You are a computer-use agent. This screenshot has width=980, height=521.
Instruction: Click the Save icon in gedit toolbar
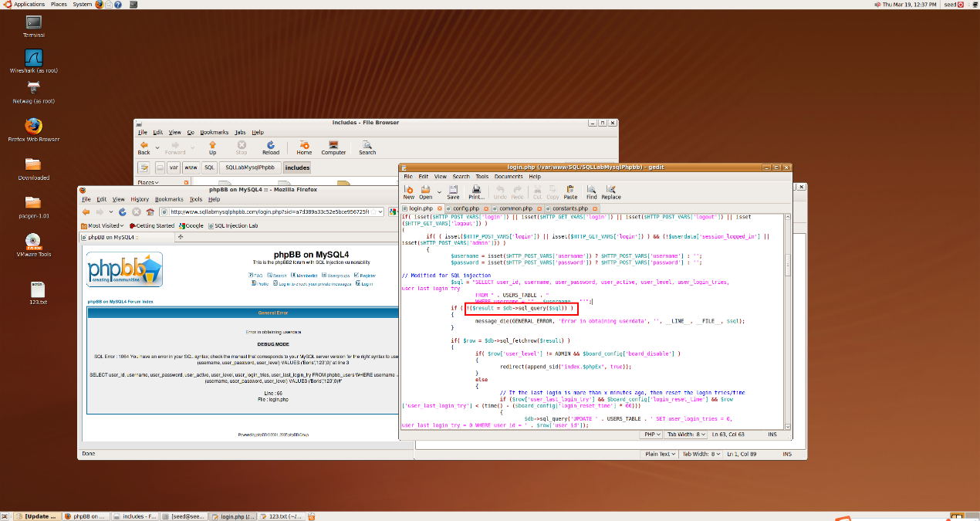click(453, 191)
